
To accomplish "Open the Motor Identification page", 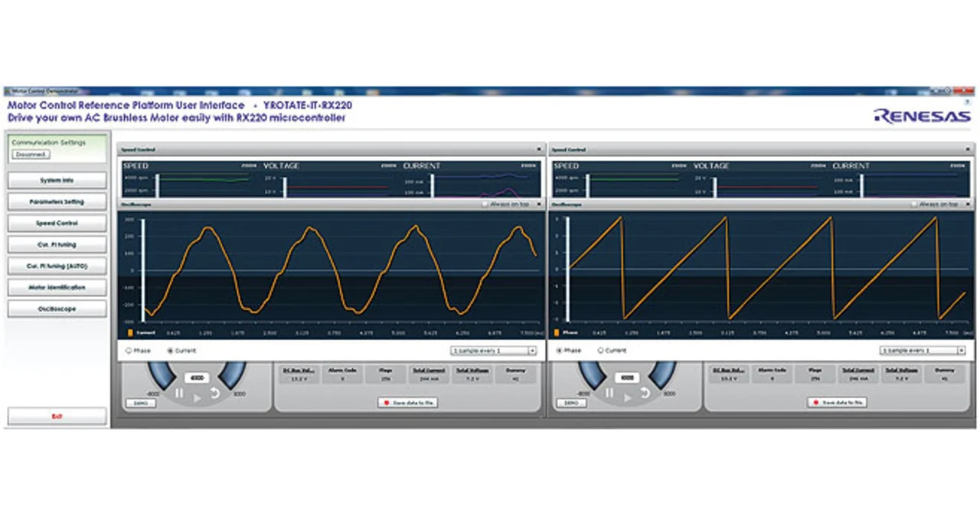I will coord(57,288).
